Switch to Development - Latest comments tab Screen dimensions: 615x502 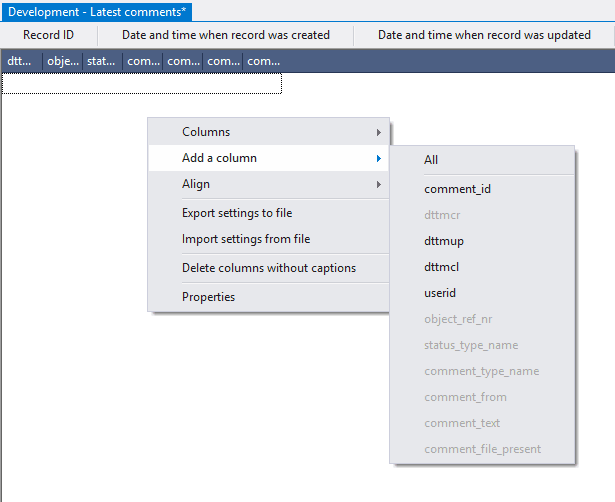click(x=98, y=12)
